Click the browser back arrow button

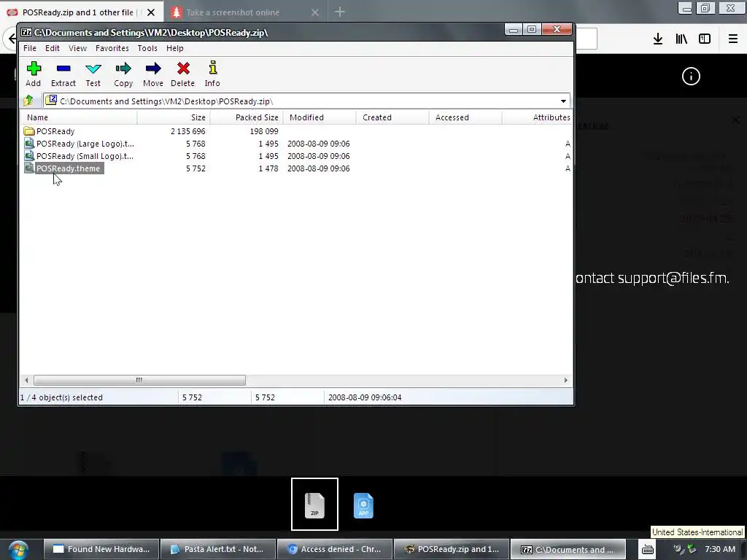[11, 38]
